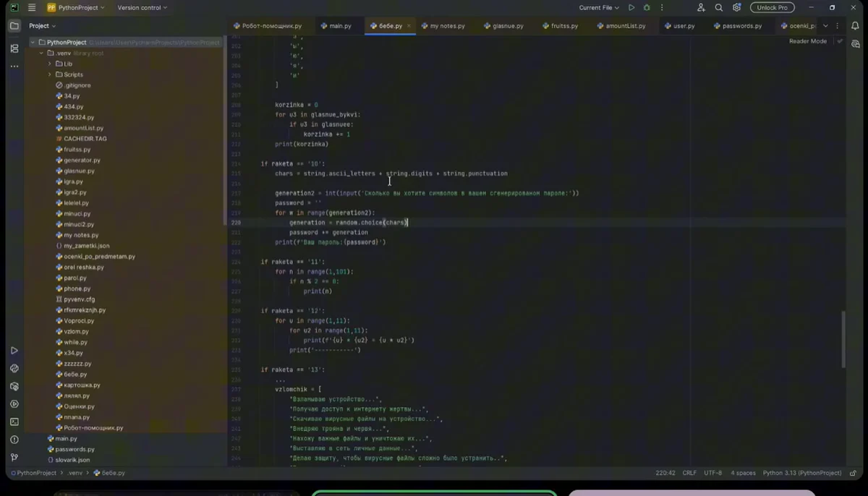Viewport: 868px width, 496px height.
Task: Open the hamburger main menu
Action: point(32,7)
